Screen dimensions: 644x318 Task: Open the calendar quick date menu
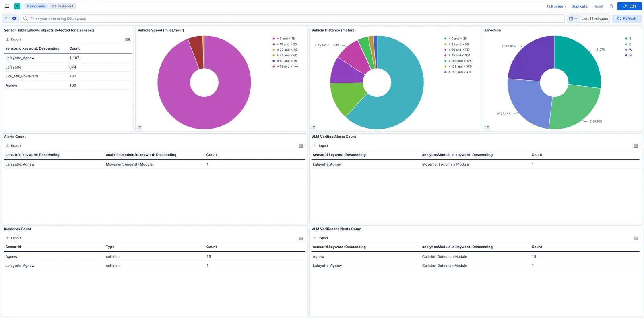[573, 19]
